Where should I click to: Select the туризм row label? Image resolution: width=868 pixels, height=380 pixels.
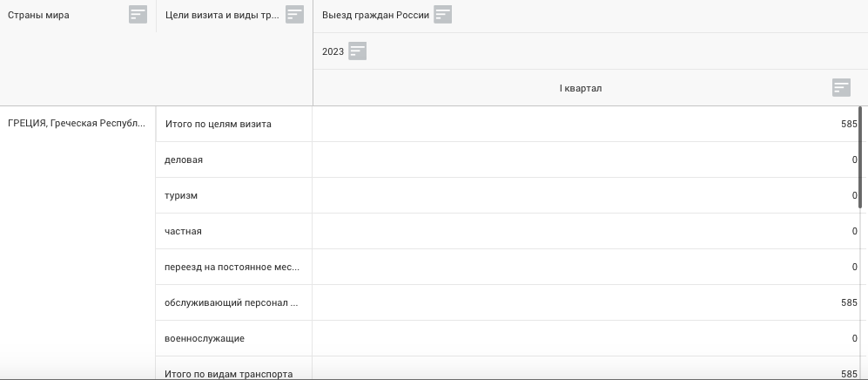coord(181,196)
